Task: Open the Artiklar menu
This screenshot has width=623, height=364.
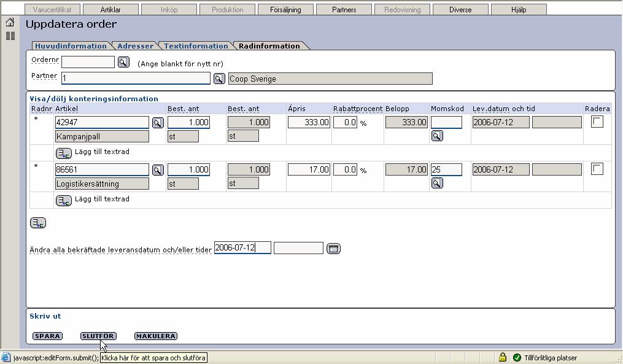Action: click(x=110, y=10)
